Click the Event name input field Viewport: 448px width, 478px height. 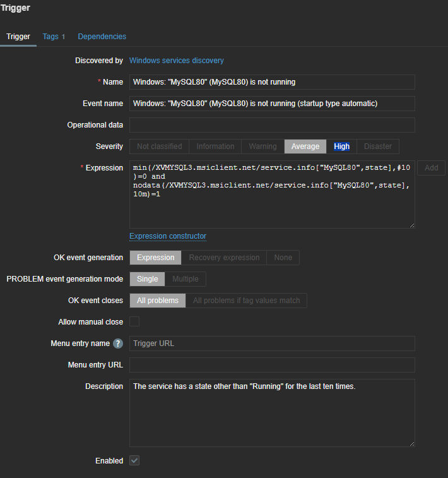tap(272, 104)
